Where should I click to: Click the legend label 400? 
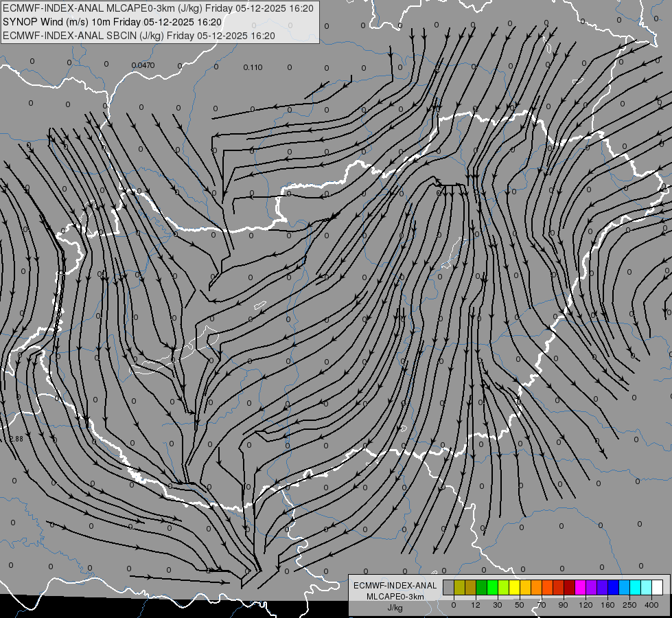651,605
